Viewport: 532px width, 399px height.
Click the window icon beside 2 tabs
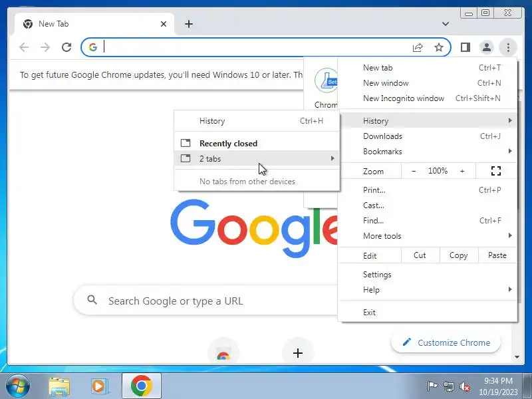click(x=186, y=158)
